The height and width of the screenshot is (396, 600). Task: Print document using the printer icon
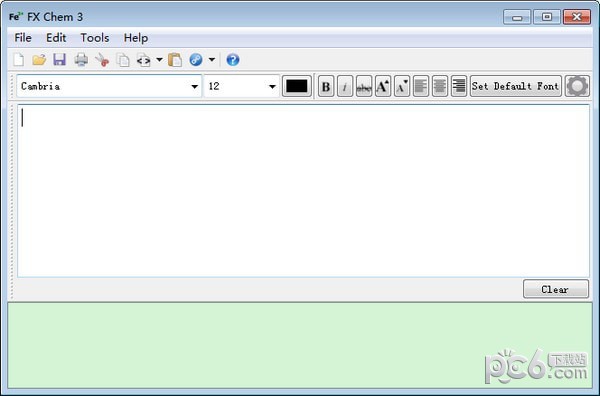[x=81, y=60]
